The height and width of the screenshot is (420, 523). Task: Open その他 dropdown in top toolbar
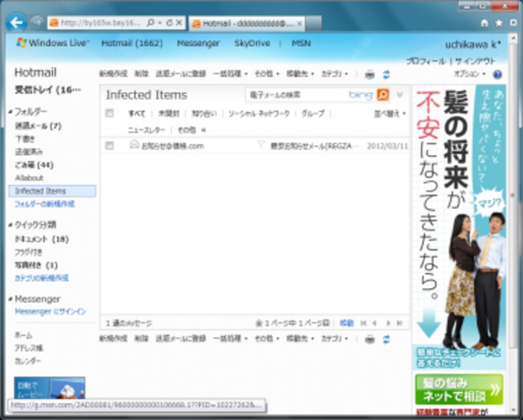tap(267, 74)
